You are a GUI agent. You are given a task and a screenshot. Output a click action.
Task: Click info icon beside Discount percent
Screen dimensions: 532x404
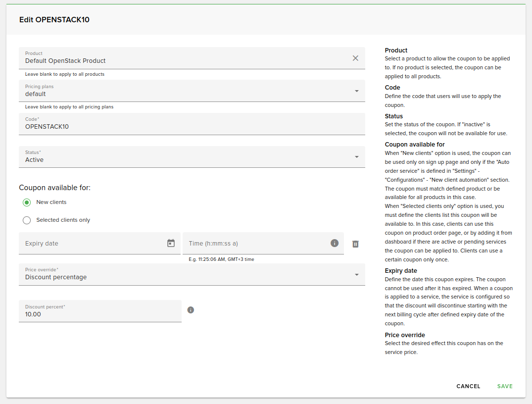click(191, 310)
